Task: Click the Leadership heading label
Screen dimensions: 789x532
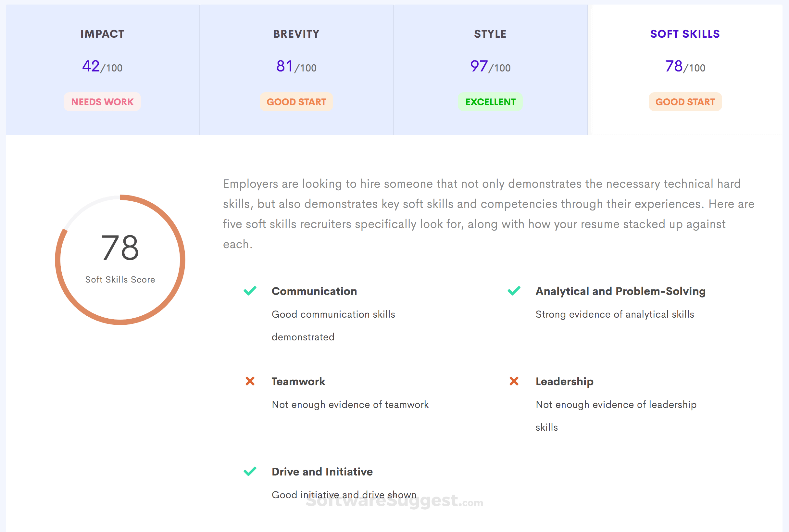Action: (x=564, y=381)
